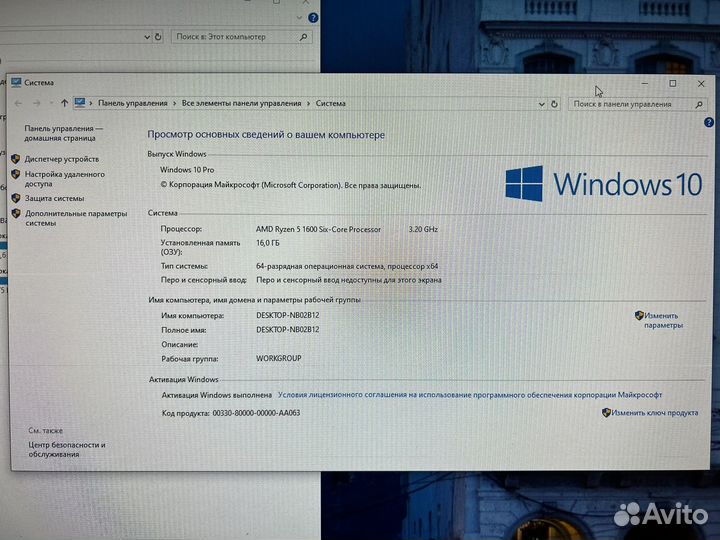720x540 pixels.
Task: Open 'Диспетчер устройств' link
Action: tap(62, 159)
